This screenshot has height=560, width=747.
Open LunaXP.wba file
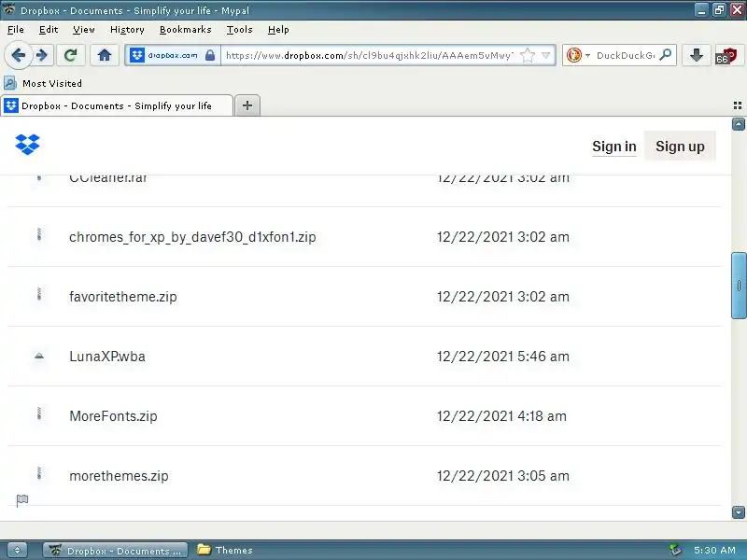click(107, 357)
